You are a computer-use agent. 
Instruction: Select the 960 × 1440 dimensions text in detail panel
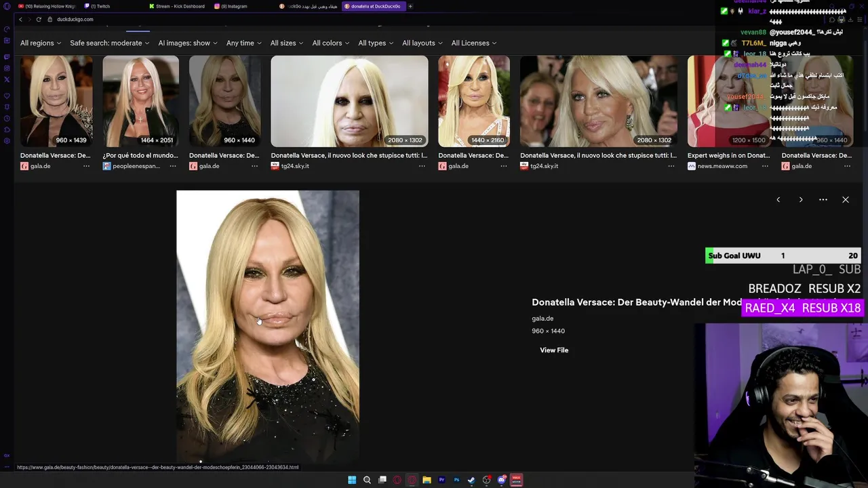click(x=548, y=331)
